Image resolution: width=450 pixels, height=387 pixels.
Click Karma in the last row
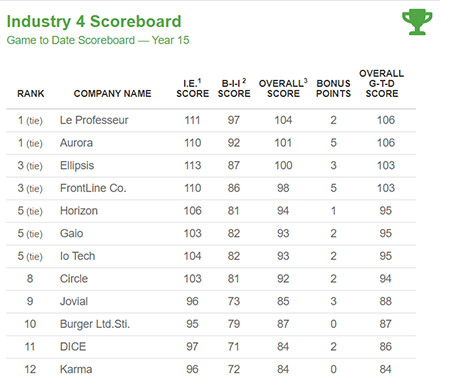tap(76, 370)
